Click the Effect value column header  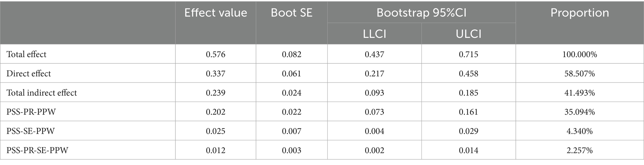click(216, 13)
